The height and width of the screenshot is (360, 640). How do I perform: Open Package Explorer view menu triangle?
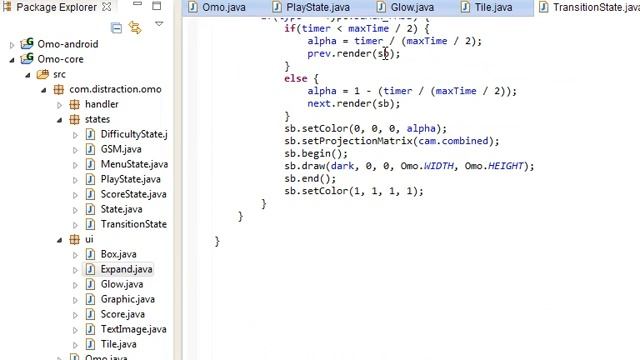click(x=159, y=24)
